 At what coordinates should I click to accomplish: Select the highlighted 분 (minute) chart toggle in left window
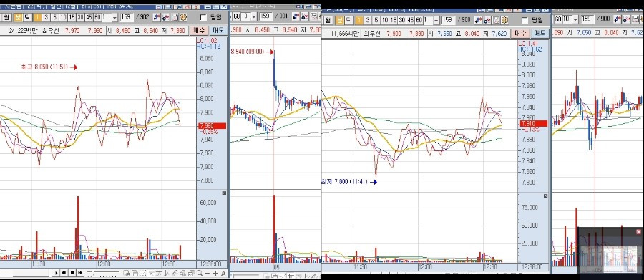18,17
